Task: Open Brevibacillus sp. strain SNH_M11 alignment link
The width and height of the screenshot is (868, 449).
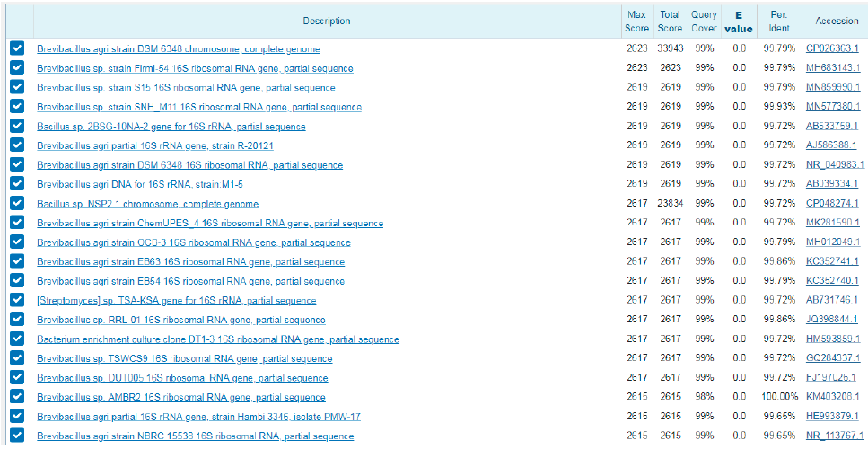Action: pyautogui.click(x=199, y=108)
